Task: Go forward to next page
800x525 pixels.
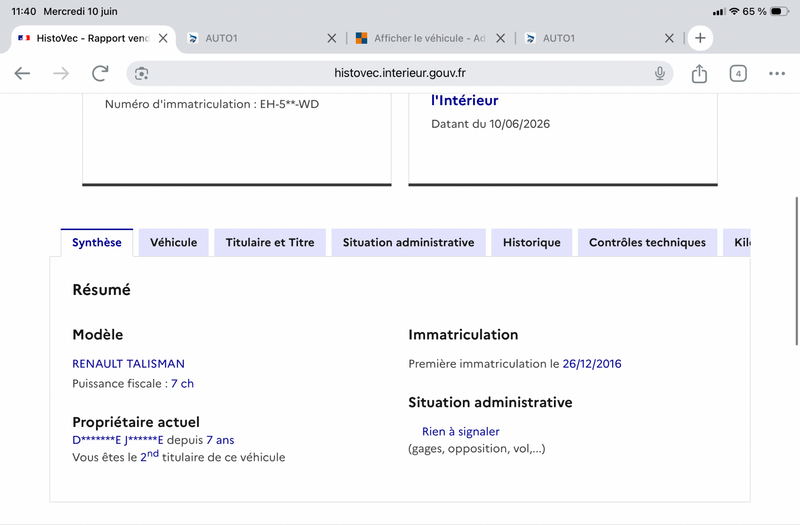Action: [61, 73]
